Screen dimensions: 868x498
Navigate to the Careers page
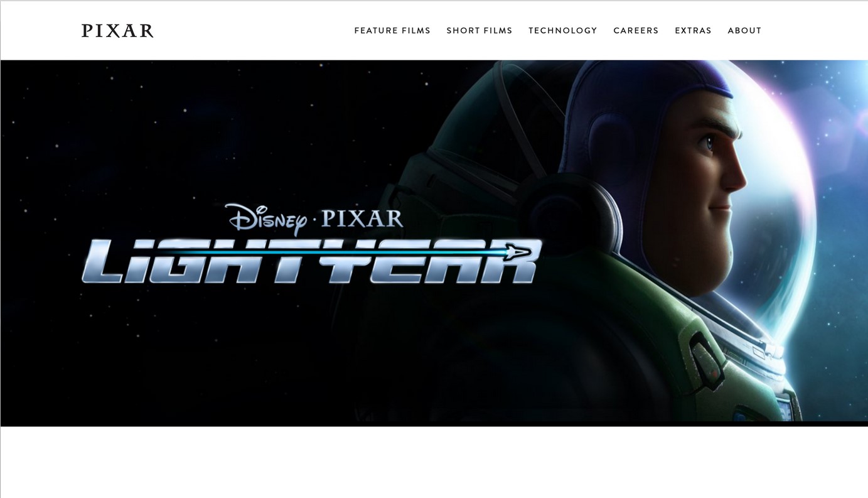636,31
